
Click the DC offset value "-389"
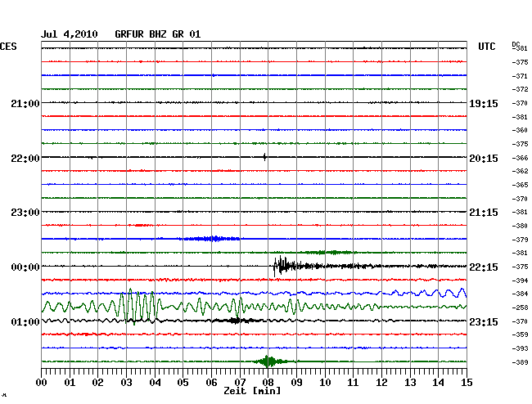520,362
